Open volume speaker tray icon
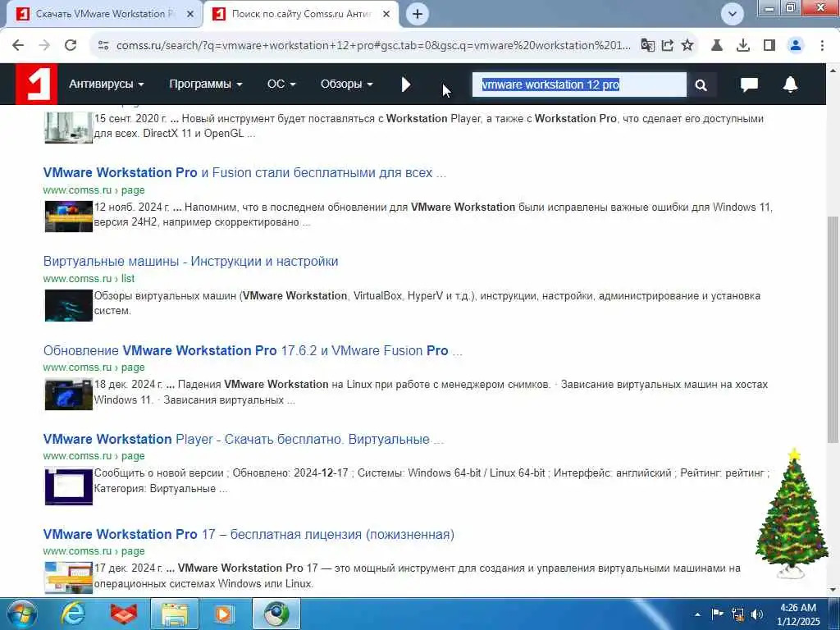840x630 pixels. pyautogui.click(x=757, y=614)
